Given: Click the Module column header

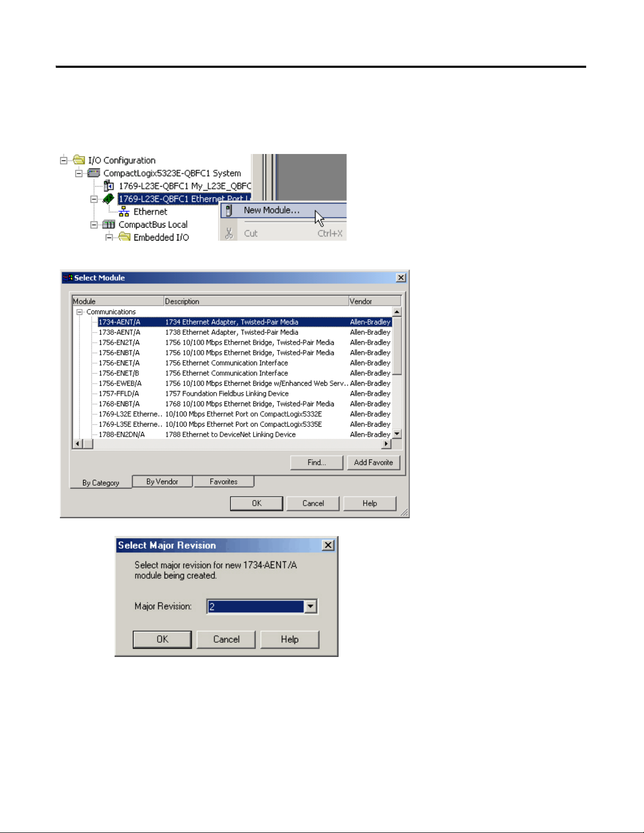Looking at the screenshot, I should click(118, 301).
